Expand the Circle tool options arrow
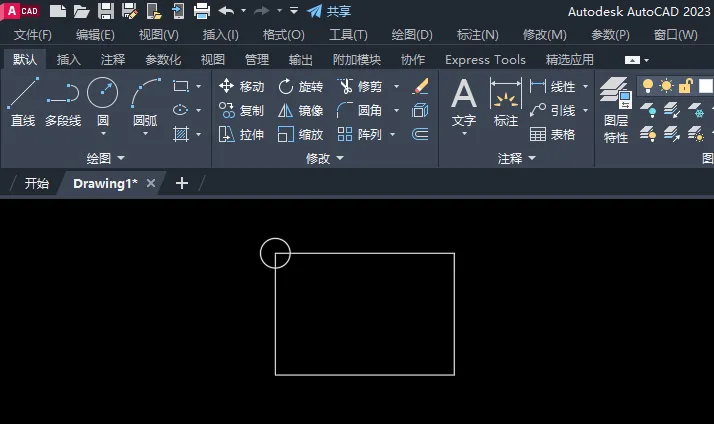 103,134
